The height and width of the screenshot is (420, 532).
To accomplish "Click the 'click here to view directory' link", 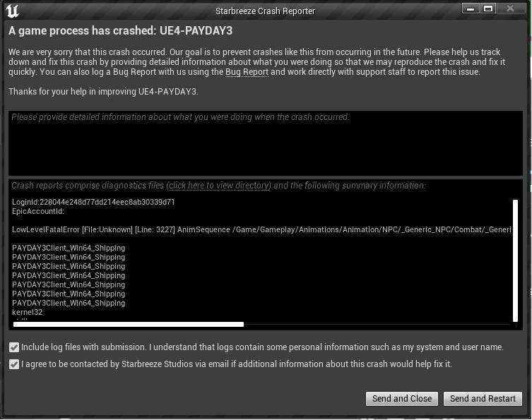I will (x=219, y=186).
